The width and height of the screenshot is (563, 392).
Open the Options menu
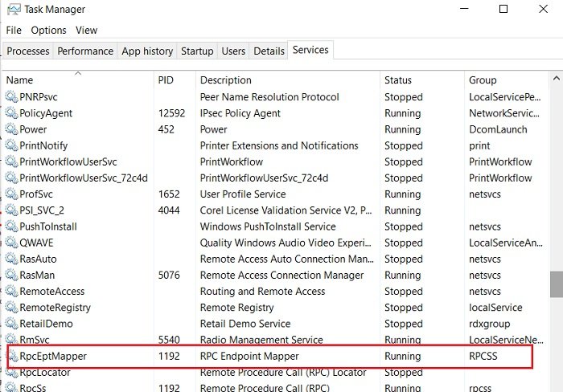click(48, 30)
